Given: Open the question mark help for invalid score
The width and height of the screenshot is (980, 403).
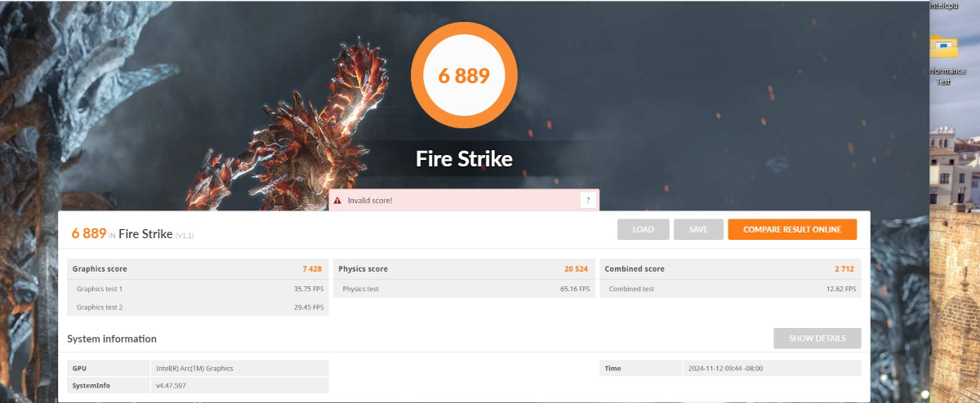Looking at the screenshot, I should (x=587, y=200).
